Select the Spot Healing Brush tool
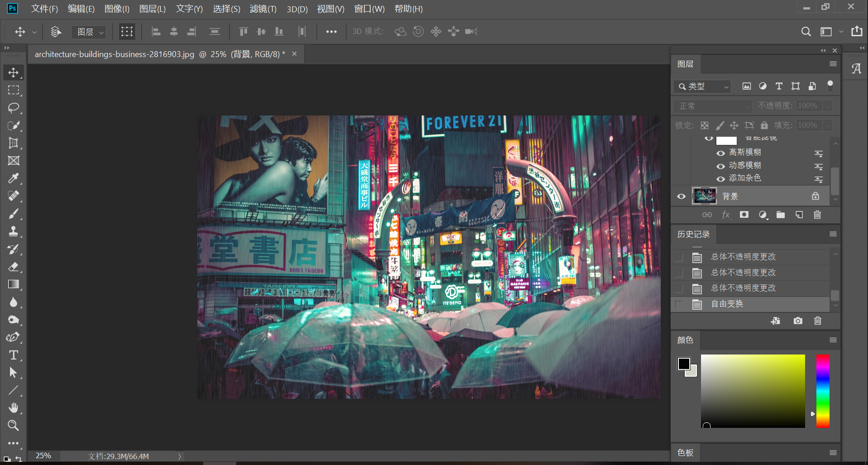 tap(14, 196)
